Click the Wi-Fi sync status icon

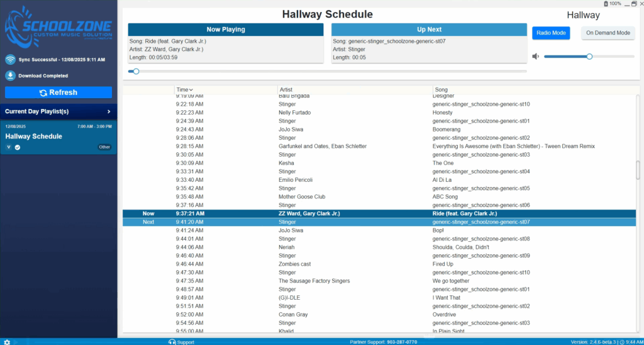10,60
